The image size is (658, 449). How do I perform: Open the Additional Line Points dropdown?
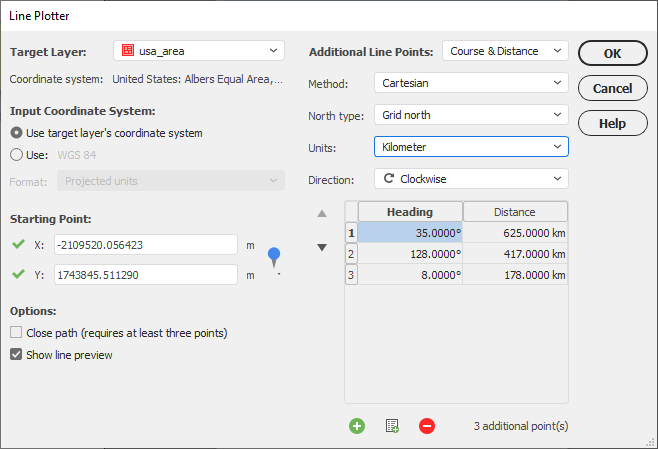[x=505, y=51]
